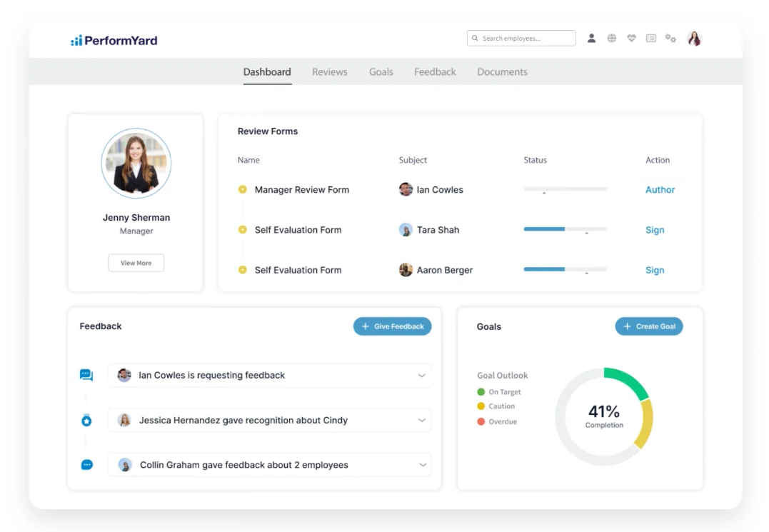769x532 pixels.
Task: Click Aaron Berger's avatar
Action: (406, 270)
